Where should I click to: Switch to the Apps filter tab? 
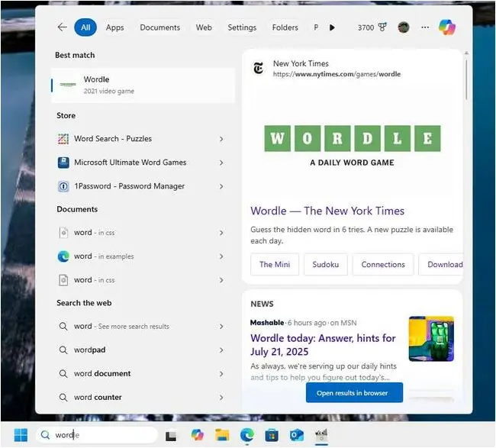click(x=114, y=27)
